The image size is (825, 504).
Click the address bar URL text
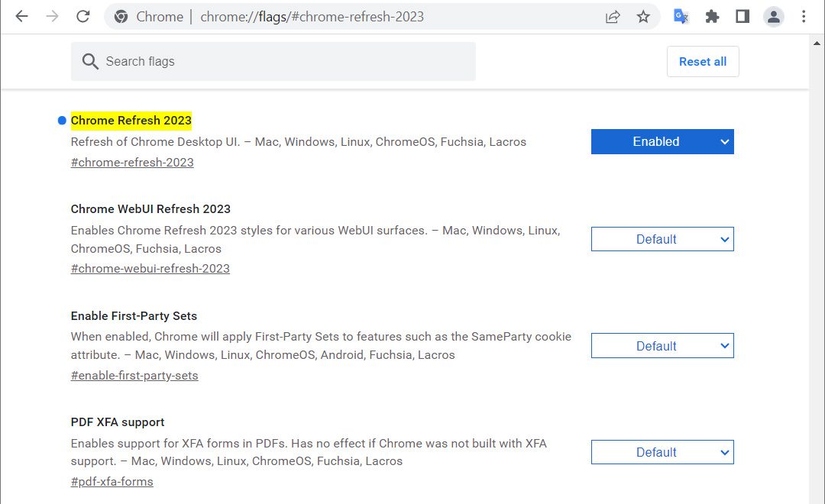click(x=312, y=17)
